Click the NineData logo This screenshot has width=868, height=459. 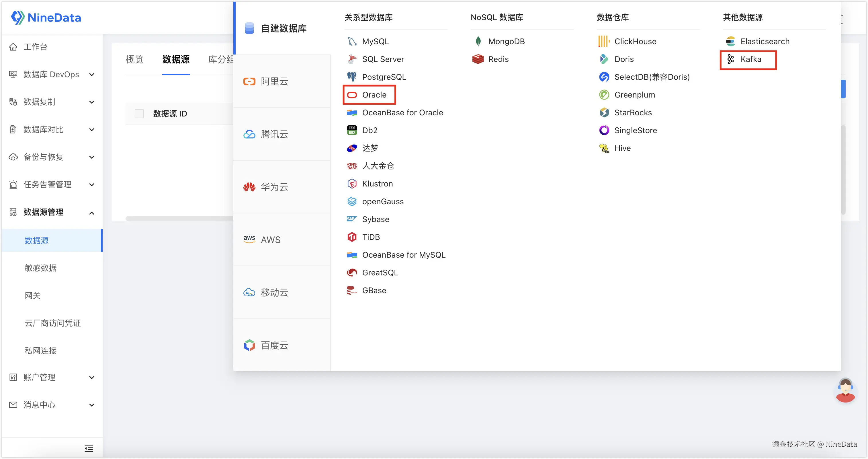[x=46, y=17]
